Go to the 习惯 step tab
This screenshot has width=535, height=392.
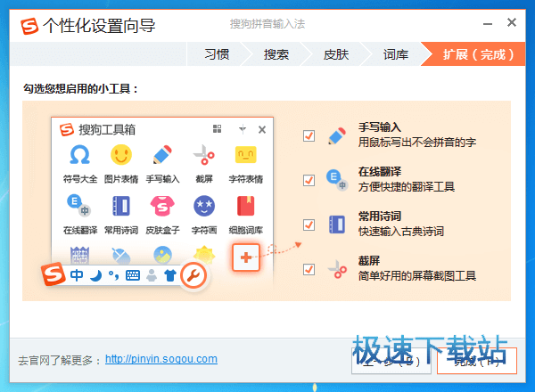[217, 54]
